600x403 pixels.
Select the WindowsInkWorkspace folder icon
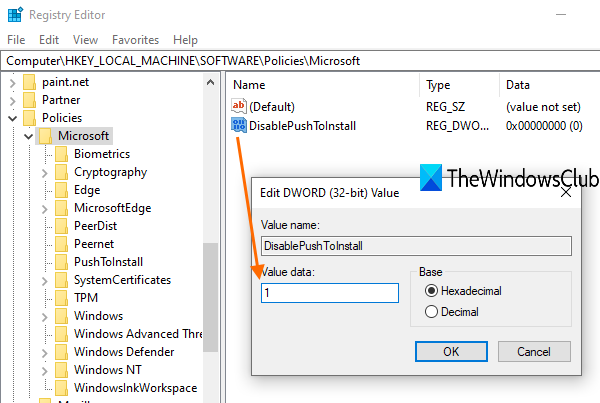click(62, 388)
